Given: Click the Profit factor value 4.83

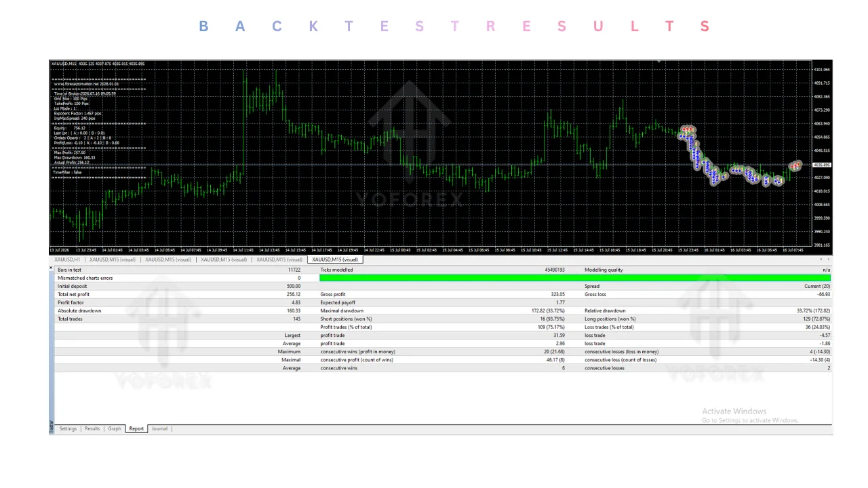Looking at the screenshot, I should tap(296, 302).
